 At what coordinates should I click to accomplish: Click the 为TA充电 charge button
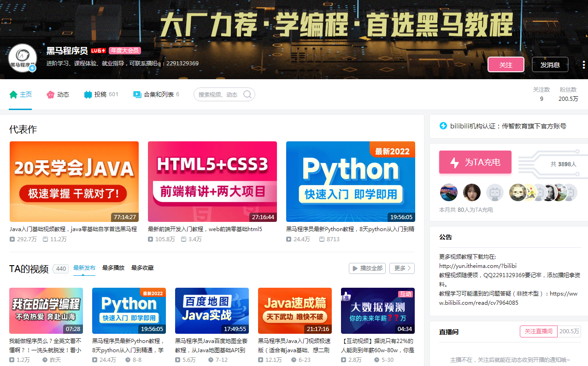475,162
